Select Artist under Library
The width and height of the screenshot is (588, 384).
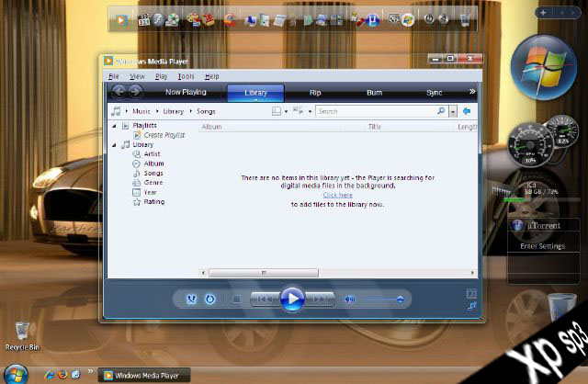152,154
